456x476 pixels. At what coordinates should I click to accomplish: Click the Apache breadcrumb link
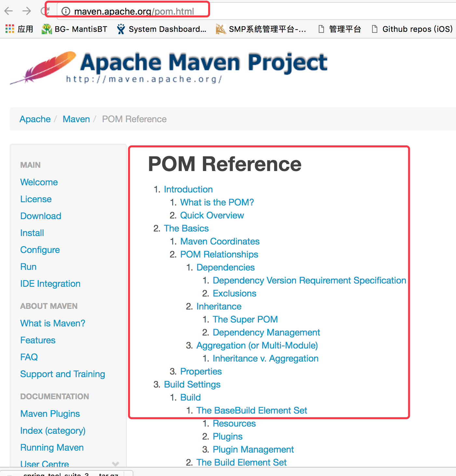pyautogui.click(x=35, y=119)
